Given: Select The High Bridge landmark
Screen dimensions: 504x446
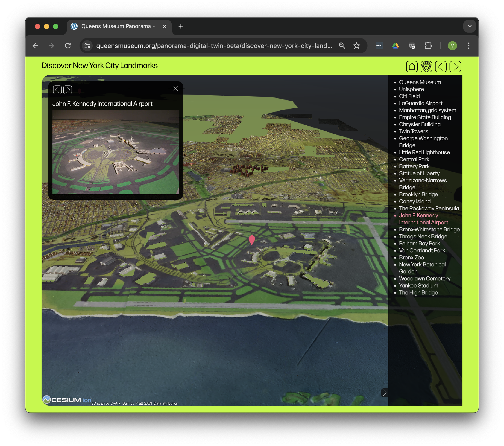Looking at the screenshot, I should [418, 293].
